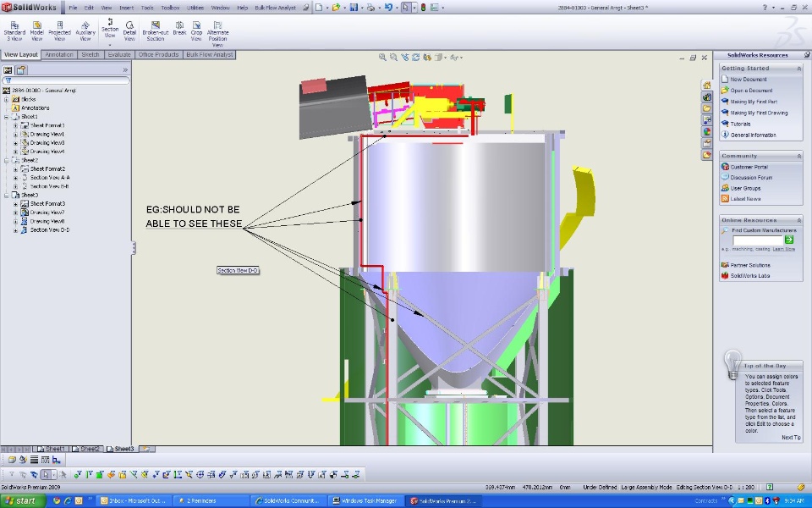Click the Layer Properties icon in bottom toolbar
This screenshot has height=508, width=812.
[x=12, y=459]
